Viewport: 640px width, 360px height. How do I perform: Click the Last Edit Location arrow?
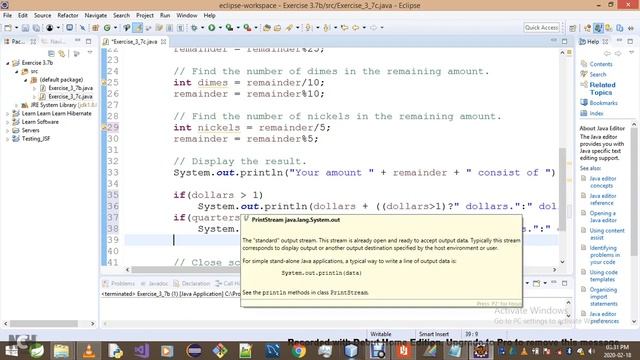[x=344, y=28]
